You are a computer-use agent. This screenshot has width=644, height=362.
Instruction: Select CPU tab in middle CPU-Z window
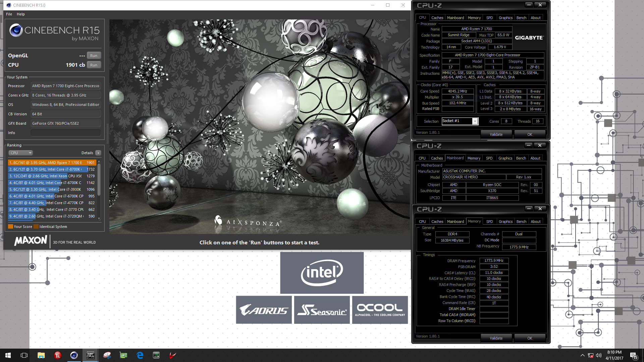[x=422, y=158]
